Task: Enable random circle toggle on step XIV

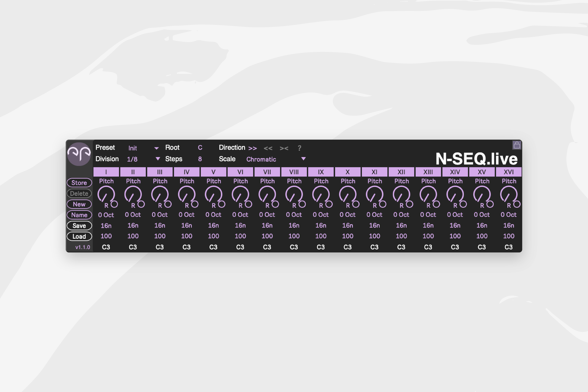Action: (x=463, y=204)
